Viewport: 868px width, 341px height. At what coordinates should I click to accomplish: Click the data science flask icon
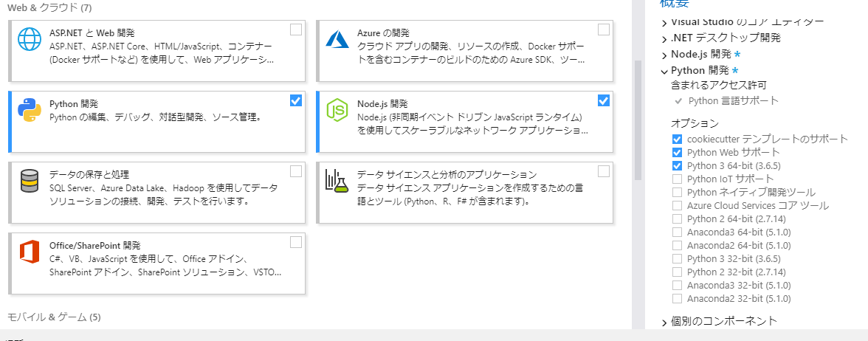click(x=337, y=181)
